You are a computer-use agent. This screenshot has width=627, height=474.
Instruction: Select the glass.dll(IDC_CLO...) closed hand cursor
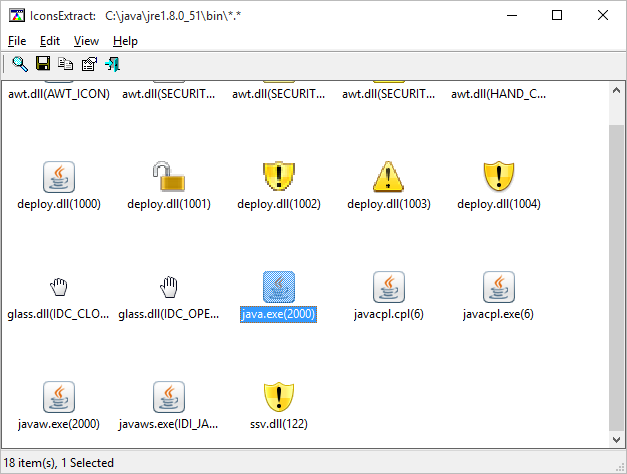coord(59,287)
